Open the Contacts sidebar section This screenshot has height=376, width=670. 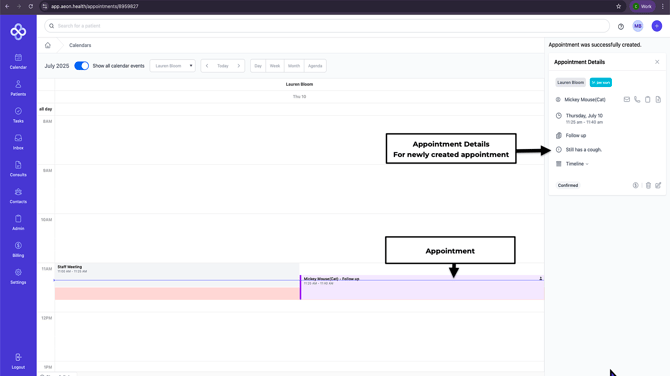coord(18,196)
